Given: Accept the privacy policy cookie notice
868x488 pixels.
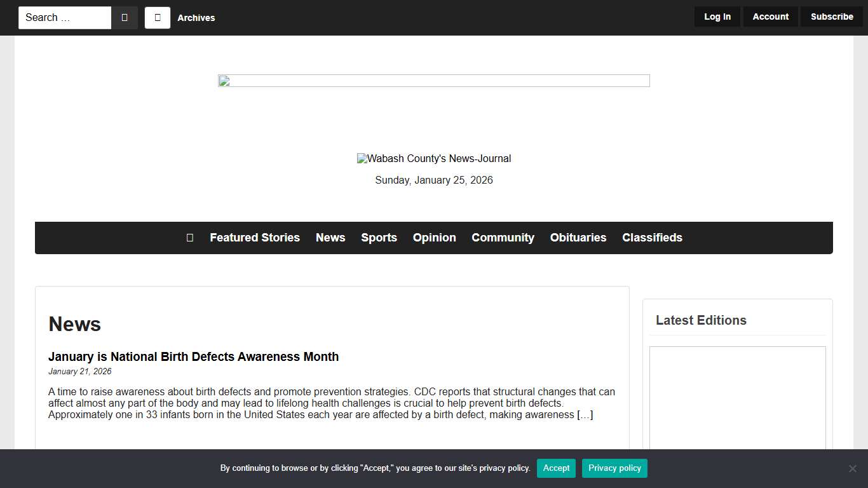Looking at the screenshot, I should pos(556,468).
